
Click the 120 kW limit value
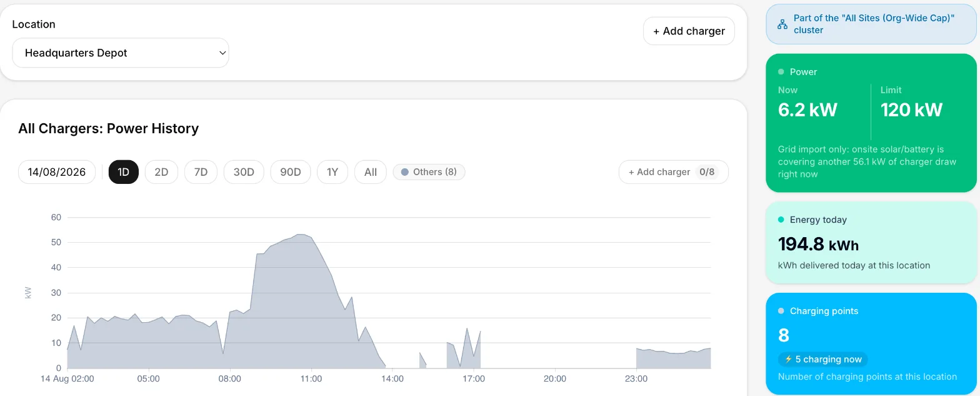(911, 110)
